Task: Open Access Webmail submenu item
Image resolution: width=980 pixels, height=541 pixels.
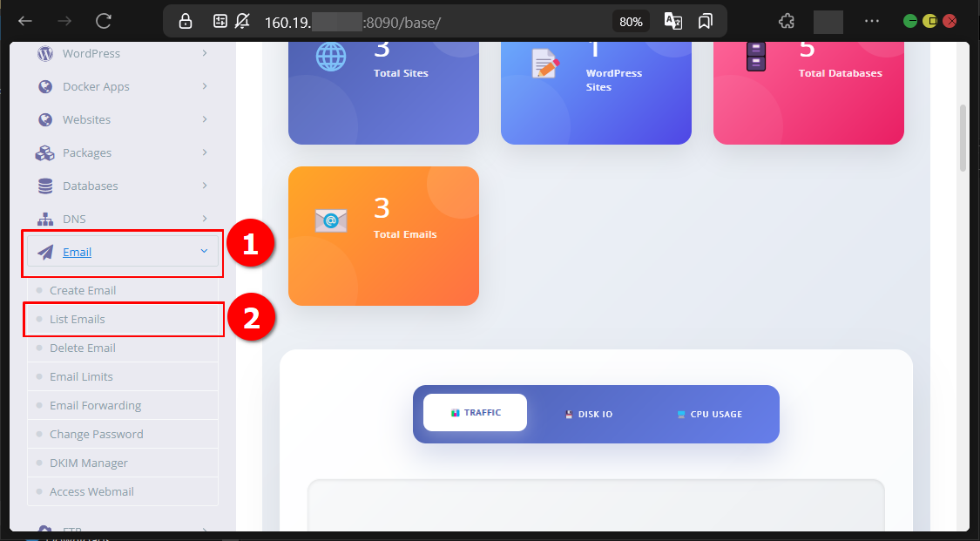Action: click(123, 491)
